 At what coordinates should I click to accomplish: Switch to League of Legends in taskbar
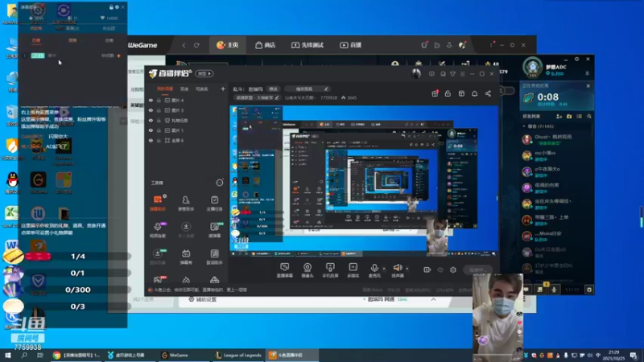click(238, 356)
